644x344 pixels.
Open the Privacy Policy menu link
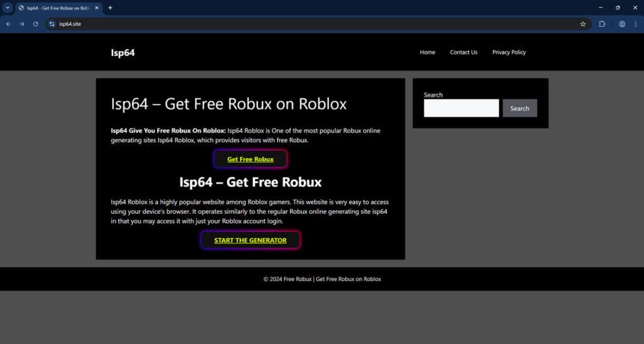pos(509,52)
